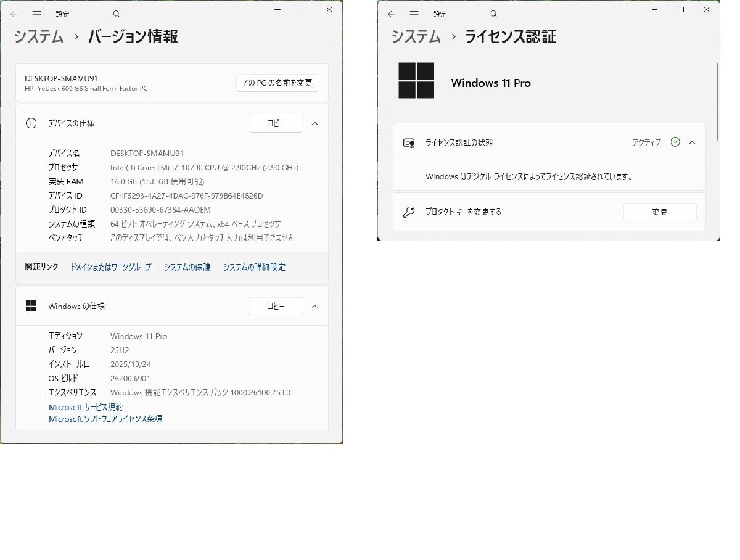Go back in the バージョン情報 settings window
This screenshot has width=740, height=560.
click(x=13, y=13)
